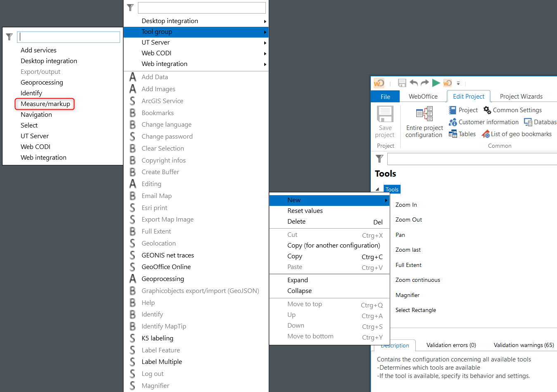Open the Validation warnings (65) tab

click(x=524, y=345)
